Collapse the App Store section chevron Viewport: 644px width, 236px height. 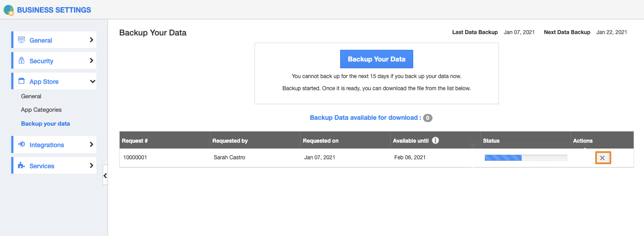(92, 82)
